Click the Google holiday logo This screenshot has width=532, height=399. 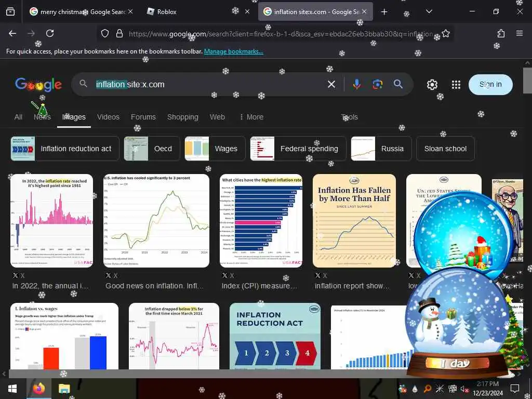coord(38,85)
